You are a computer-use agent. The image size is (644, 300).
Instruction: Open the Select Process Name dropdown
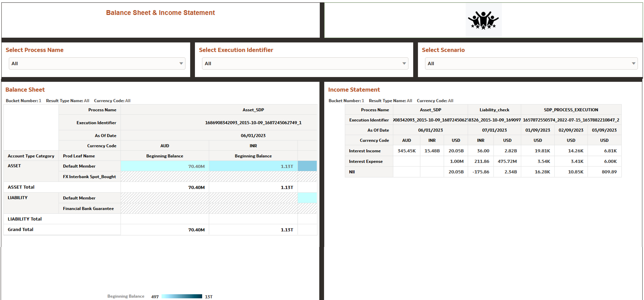pyautogui.click(x=97, y=63)
